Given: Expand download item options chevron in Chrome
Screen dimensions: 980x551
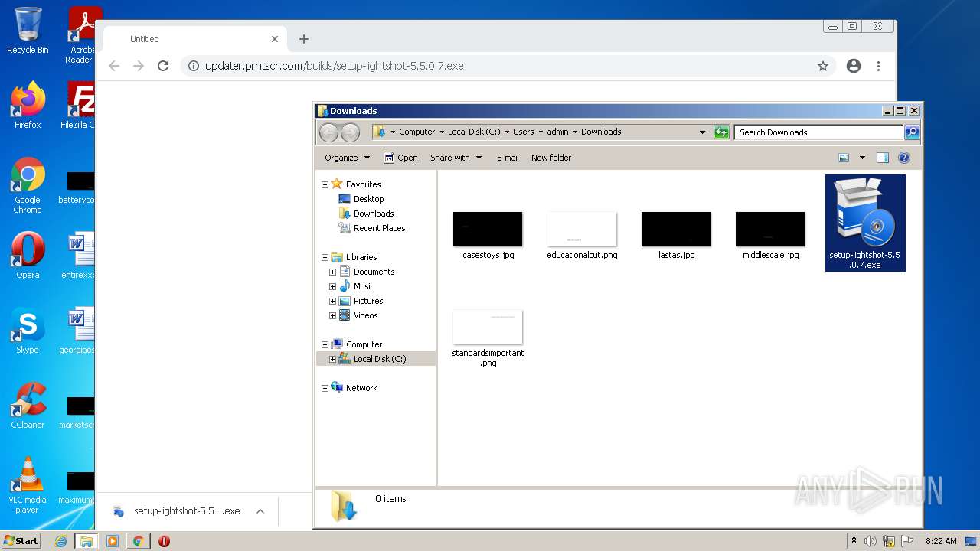Looking at the screenshot, I should [x=260, y=511].
